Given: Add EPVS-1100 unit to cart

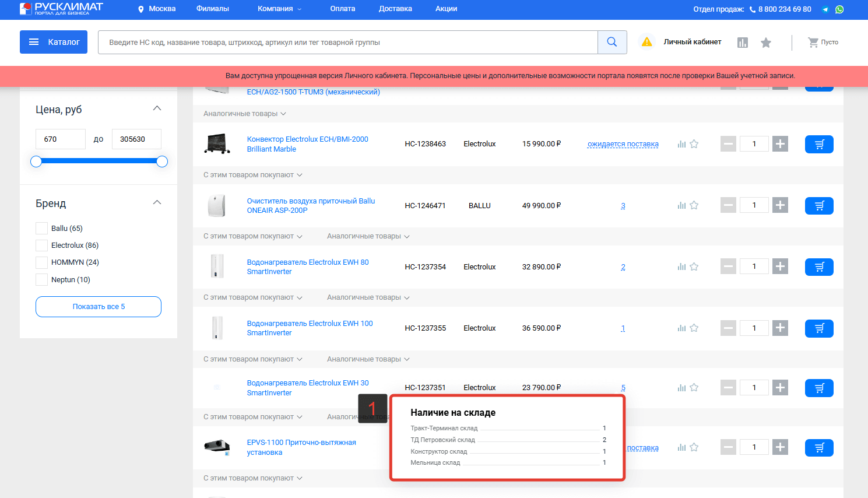Looking at the screenshot, I should pyautogui.click(x=819, y=448).
